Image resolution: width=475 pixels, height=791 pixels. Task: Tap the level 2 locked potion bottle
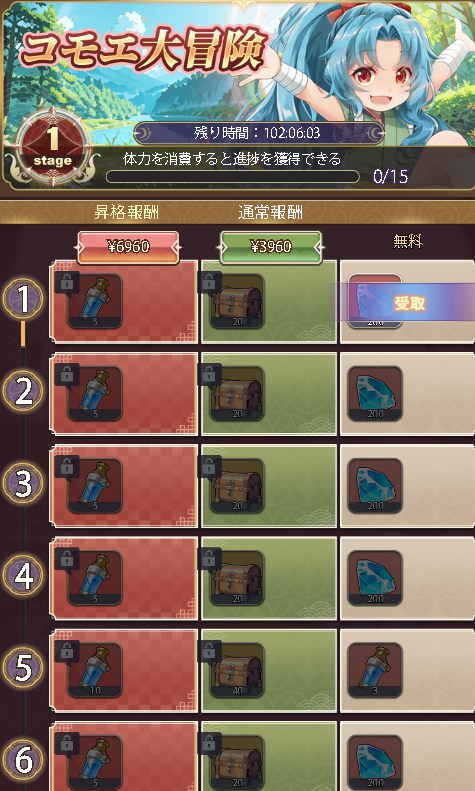[95, 393]
